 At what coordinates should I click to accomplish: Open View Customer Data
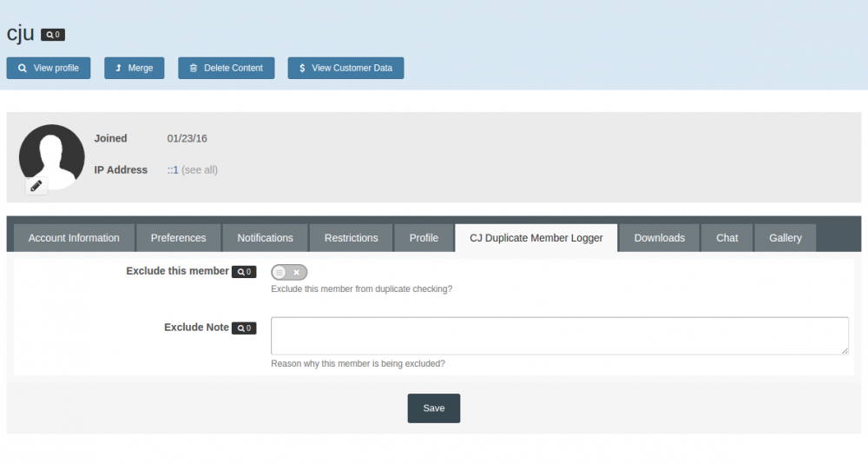[x=345, y=68]
